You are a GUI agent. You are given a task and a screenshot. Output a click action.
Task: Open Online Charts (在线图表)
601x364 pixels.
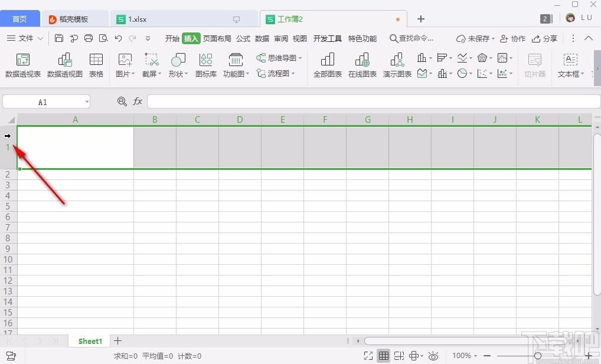[362, 65]
